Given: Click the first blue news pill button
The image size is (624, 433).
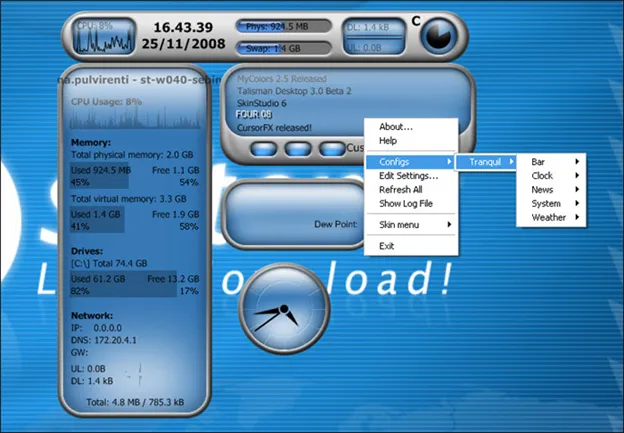Looking at the screenshot, I should (x=263, y=149).
